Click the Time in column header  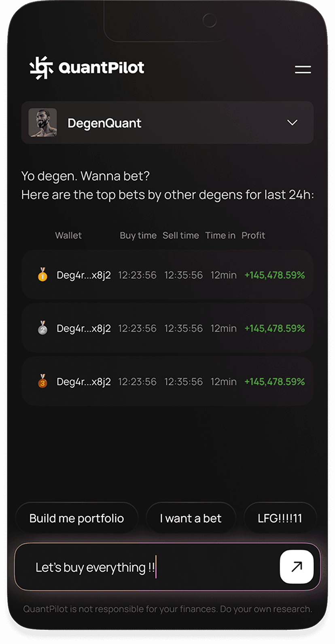pyautogui.click(x=220, y=235)
